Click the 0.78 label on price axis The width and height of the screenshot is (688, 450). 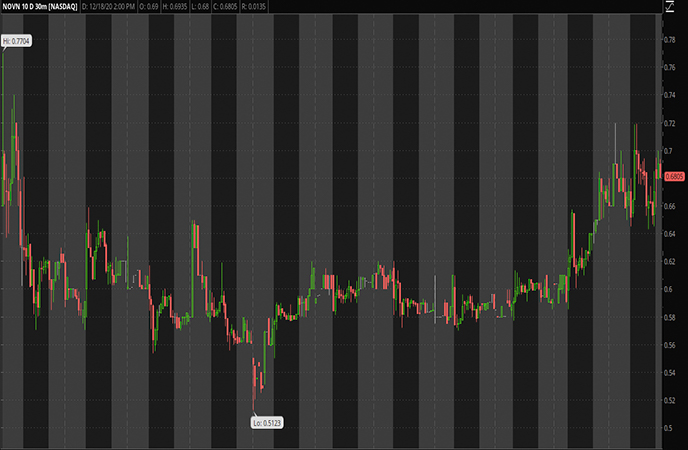click(670, 39)
